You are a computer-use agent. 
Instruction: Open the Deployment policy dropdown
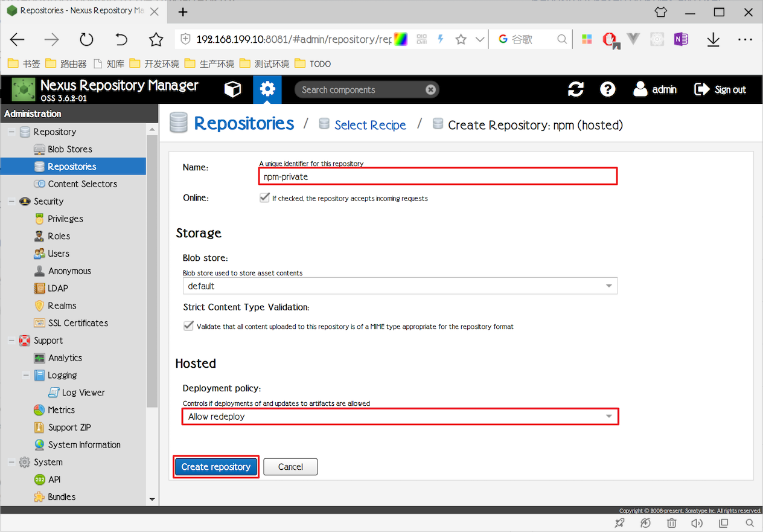click(x=400, y=417)
